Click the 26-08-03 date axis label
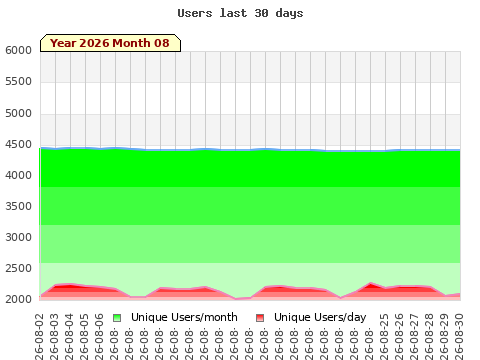The height and width of the screenshot is (360, 480). tap(54, 337)
